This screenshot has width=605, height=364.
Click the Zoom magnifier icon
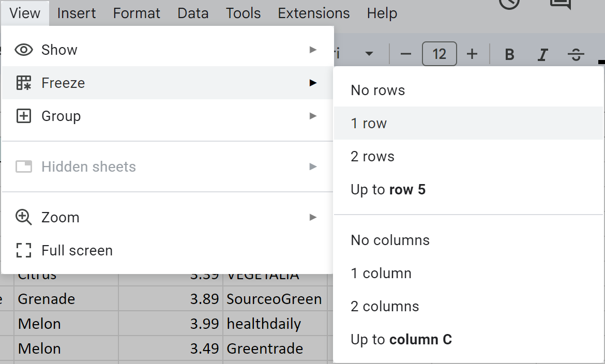click(24, 217)
